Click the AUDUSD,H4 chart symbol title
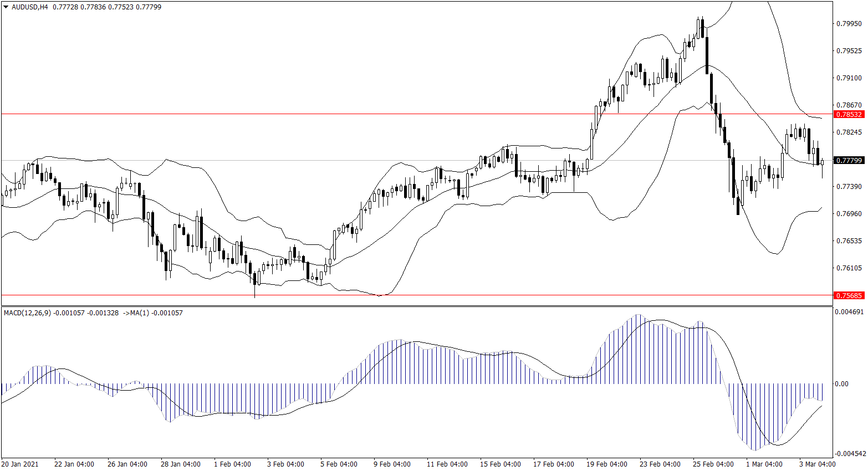 [30, 7]
